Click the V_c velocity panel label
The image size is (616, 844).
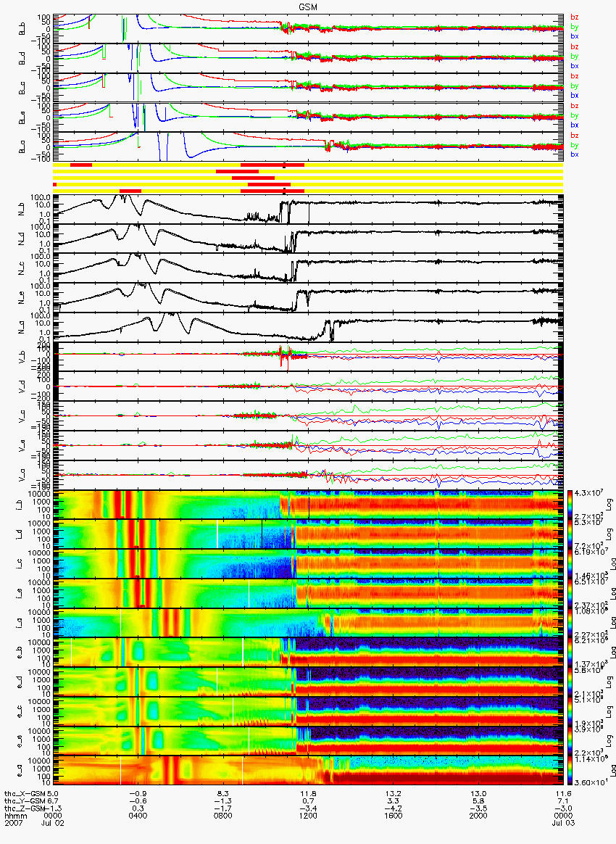pyautogui.click(x=22, y=415)
